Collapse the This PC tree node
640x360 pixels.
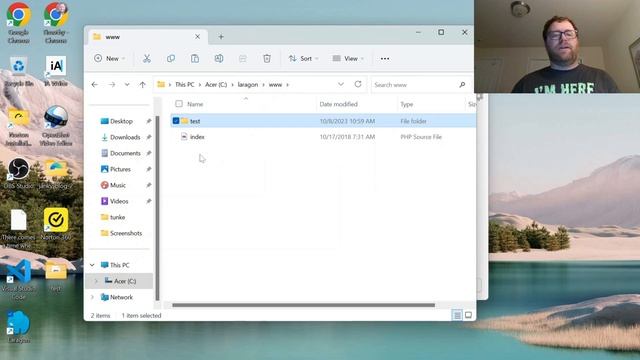[92, 265]
